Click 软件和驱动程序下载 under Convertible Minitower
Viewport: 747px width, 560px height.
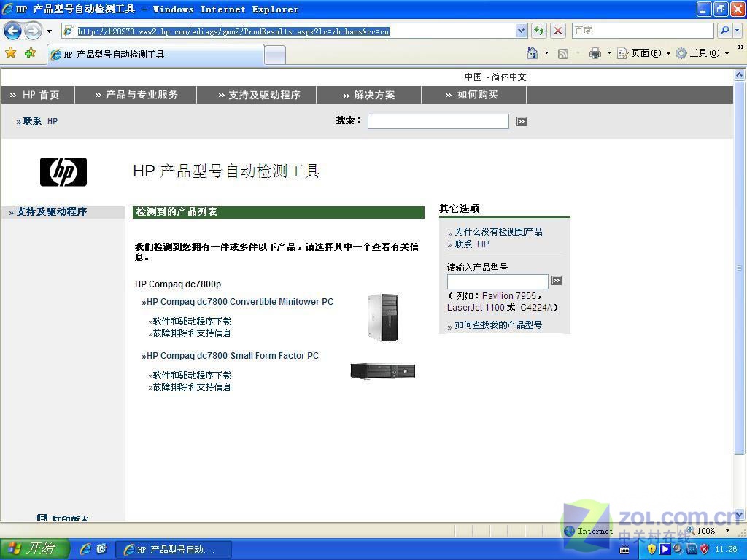coord(190,322)
